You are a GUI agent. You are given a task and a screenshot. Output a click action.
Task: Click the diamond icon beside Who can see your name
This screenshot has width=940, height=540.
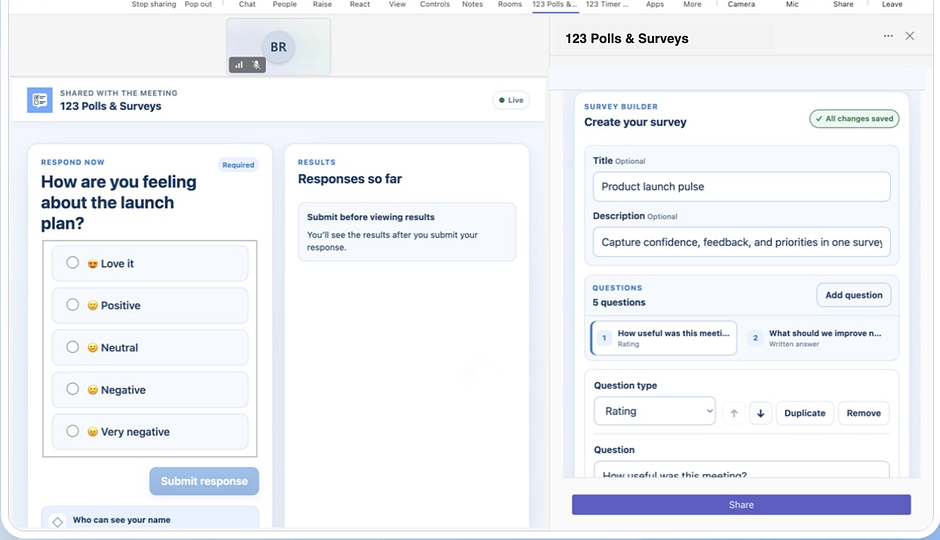tap(58, 521)
